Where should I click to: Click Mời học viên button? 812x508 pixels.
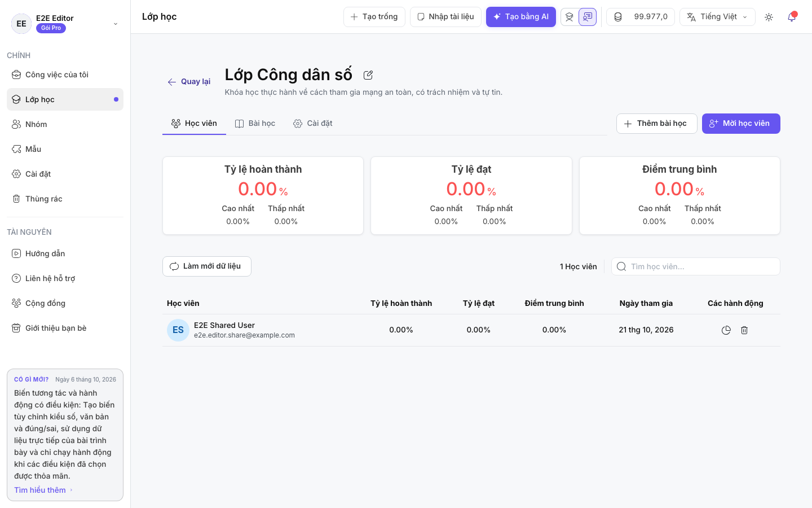pyautogui.click(x=741, y=124)
